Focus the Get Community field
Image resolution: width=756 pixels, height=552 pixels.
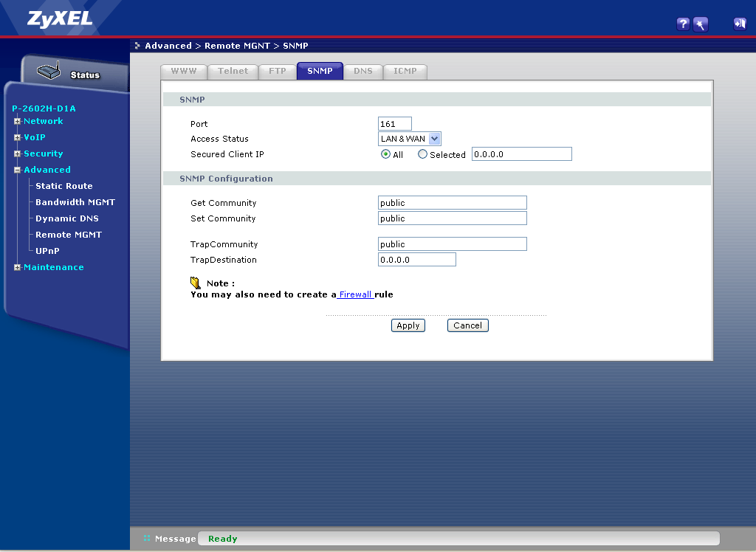point(453,203)
